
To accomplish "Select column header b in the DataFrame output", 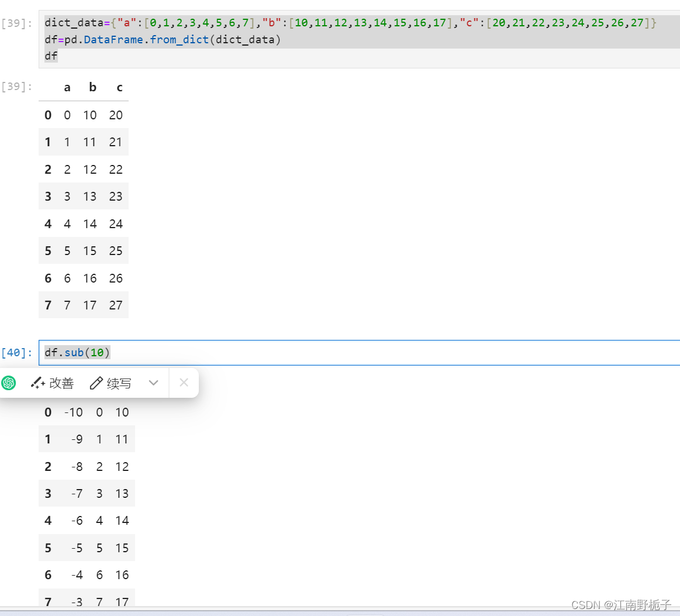I will tap(92, 87).
